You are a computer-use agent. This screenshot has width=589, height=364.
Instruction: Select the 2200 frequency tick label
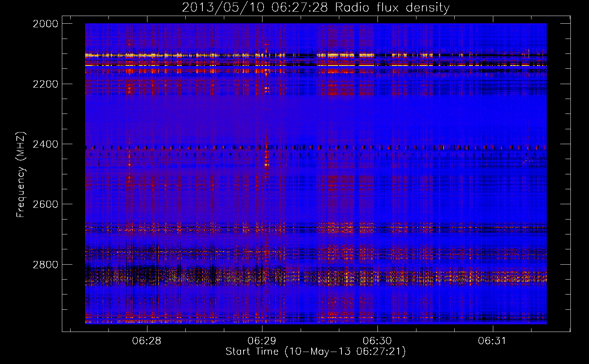click(x=45, y=84)
